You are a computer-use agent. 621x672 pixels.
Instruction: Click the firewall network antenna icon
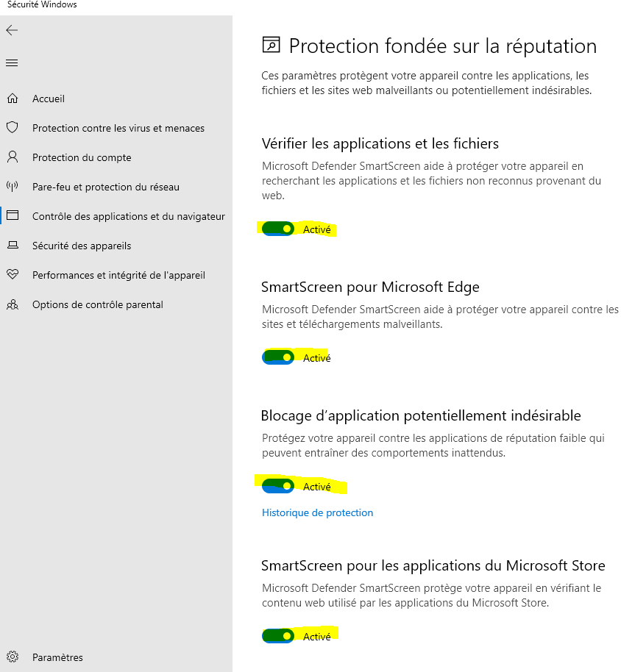coord(12,187)
